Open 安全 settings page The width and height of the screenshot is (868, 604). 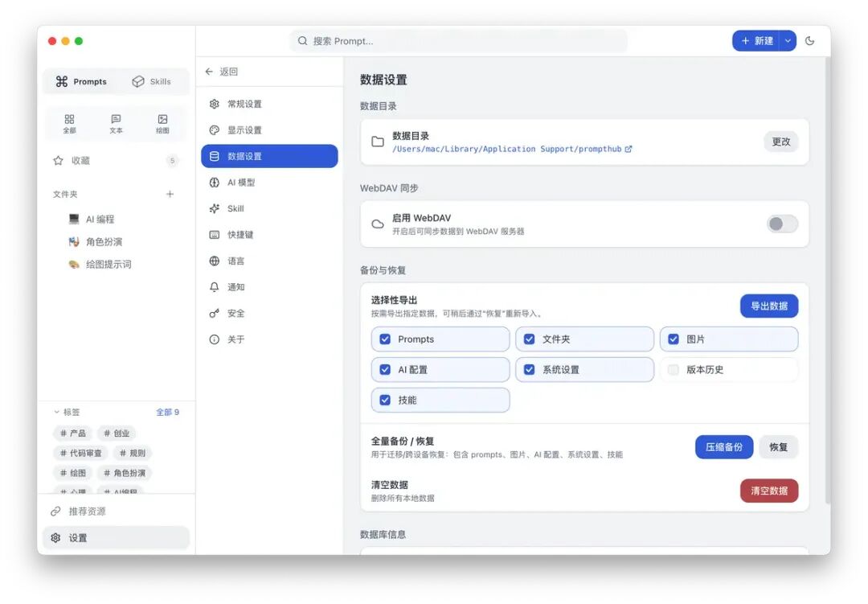click(x=269, y=313)
